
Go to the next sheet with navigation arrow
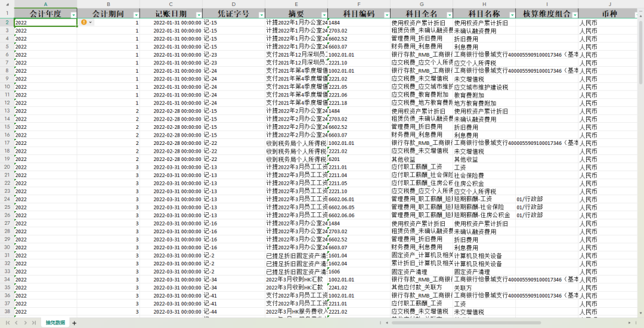(x=26, y=323)
